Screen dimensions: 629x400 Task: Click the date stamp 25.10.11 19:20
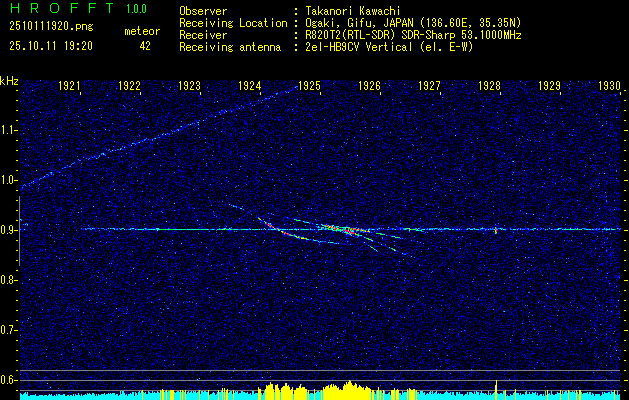tap(51, 46)
